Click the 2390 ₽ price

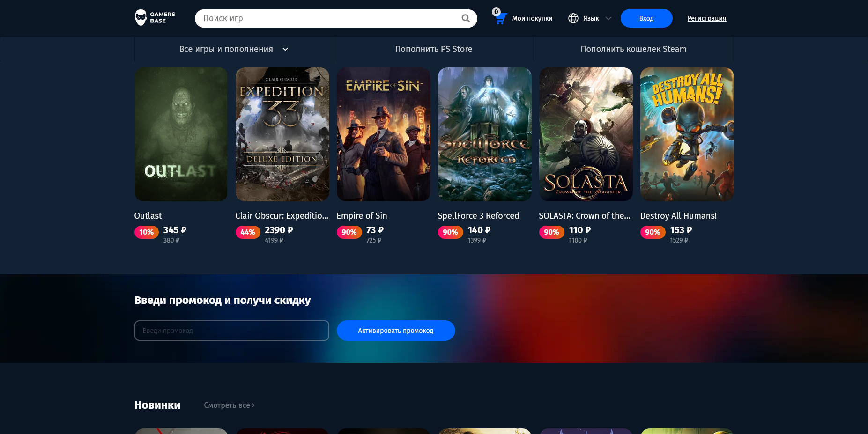[279, 230]
